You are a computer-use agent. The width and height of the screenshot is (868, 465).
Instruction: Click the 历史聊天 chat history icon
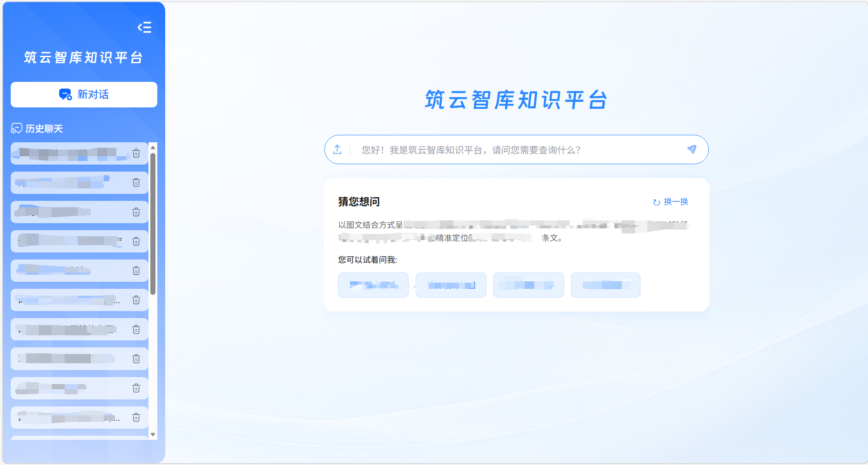pos(16,128)
